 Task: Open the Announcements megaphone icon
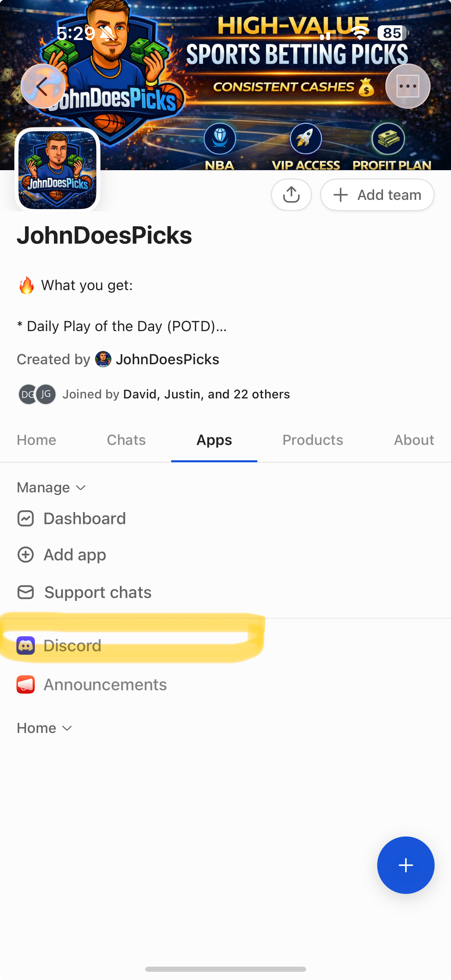click(26, 685)
